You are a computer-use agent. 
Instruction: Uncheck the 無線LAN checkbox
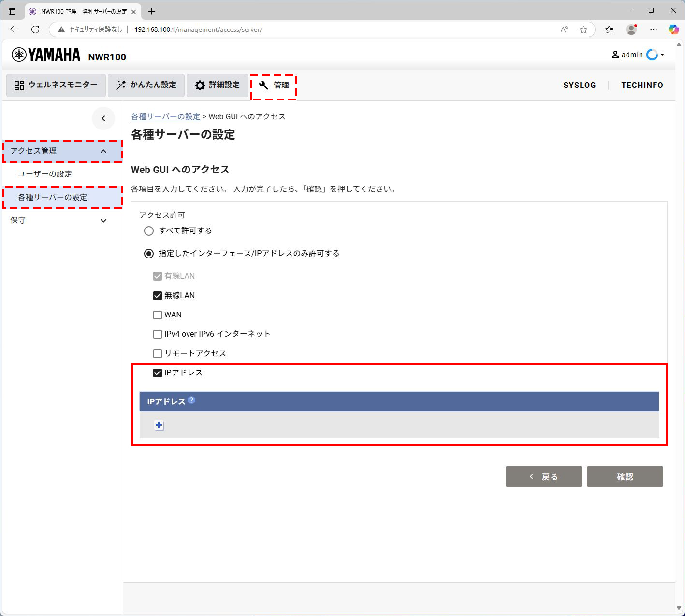tap(157, 295)
